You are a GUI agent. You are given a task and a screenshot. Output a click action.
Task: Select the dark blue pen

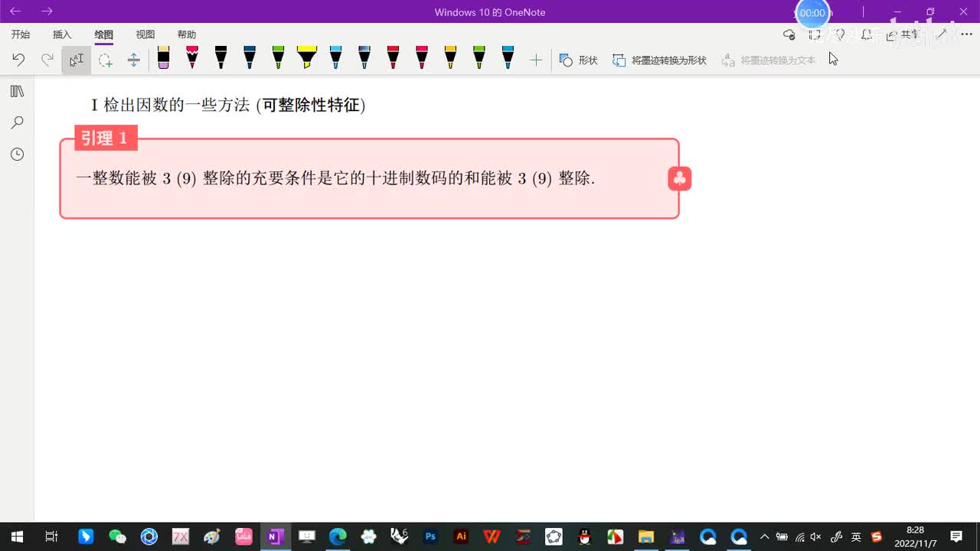pyautogui.click(x=250, y=57)
